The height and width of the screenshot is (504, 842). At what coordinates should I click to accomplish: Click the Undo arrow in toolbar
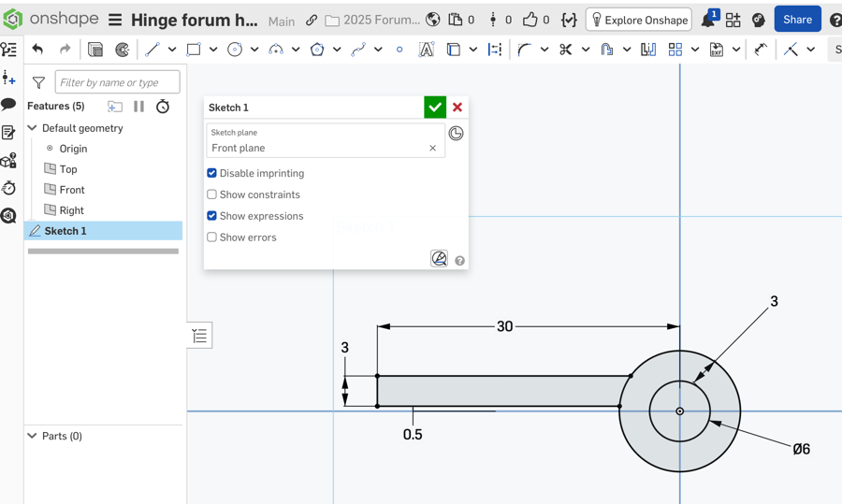(37, 50)
